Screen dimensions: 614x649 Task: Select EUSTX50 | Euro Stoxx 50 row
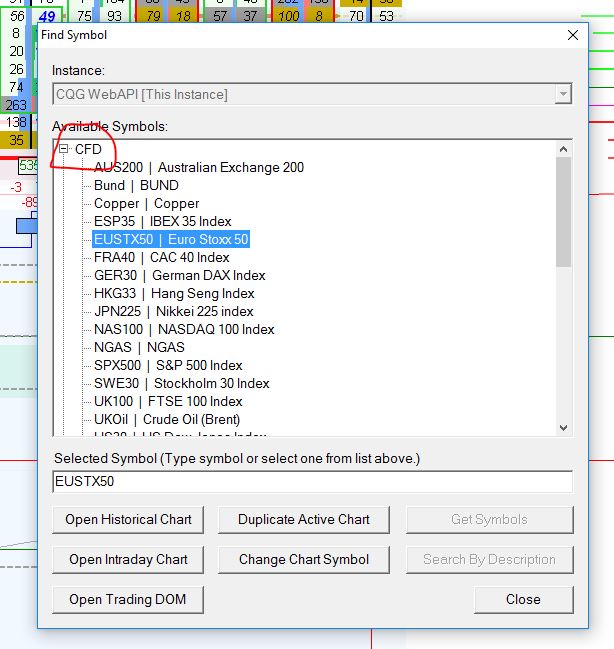coord(171,239)
